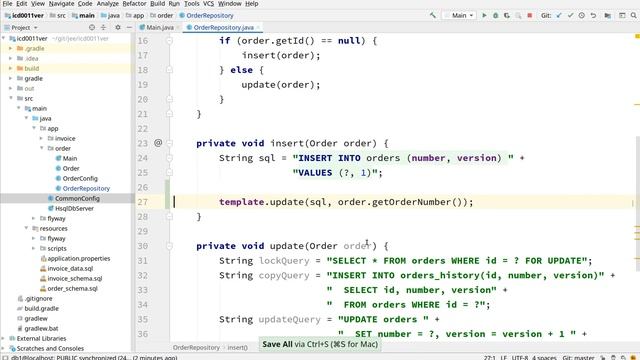Expand External Libraries node

pyautogui.click(x=4, y=338)
